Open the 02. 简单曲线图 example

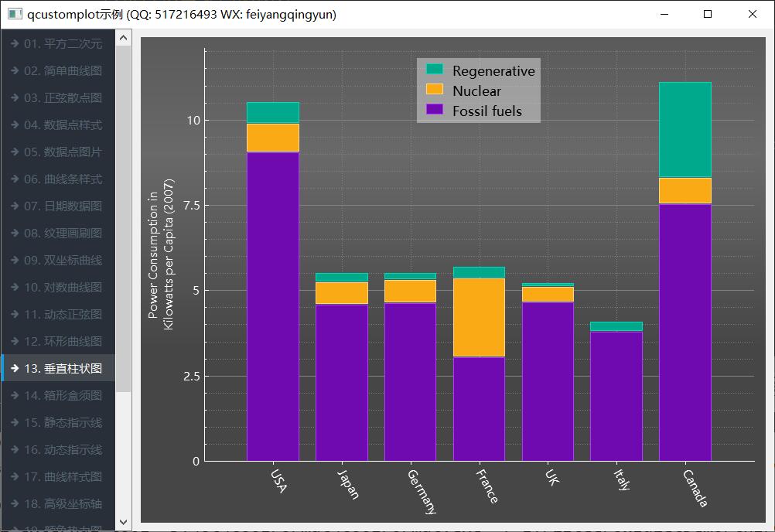(63, 71)
